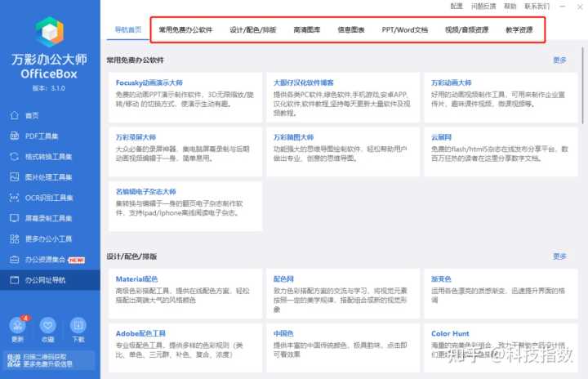Image resolution: width=588 pixels, height=379 pixels.
Task: Switch to 导航首页 tab
Action: pyautogui.click(x=128, y=29)
